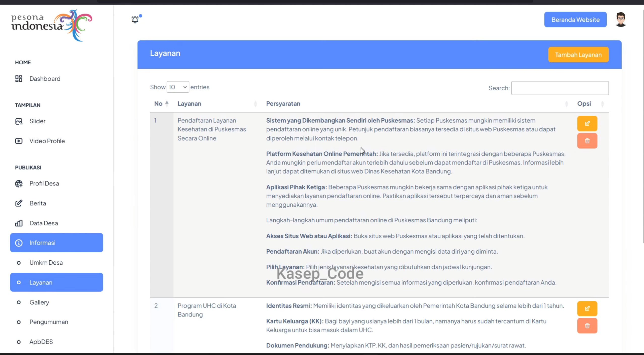Viewport: 644px width, 355px height.
Task: Open the notification bell icon
Action: [135, 19]
